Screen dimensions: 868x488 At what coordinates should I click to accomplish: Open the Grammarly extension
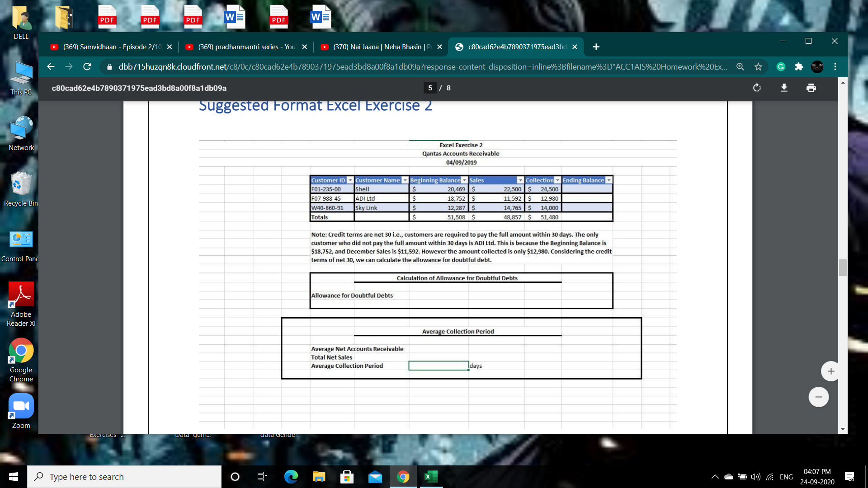[781, 66]
